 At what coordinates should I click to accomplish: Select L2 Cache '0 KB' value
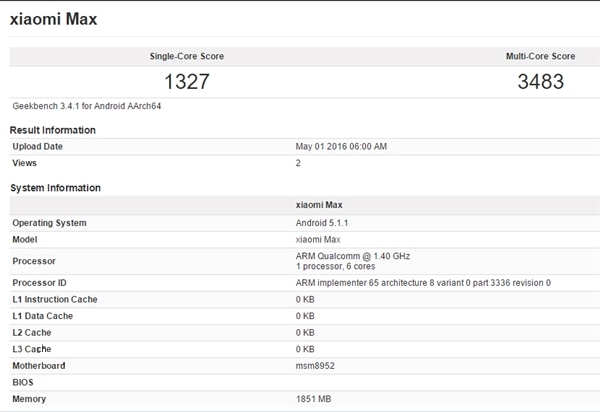click(x=305, y=332)
